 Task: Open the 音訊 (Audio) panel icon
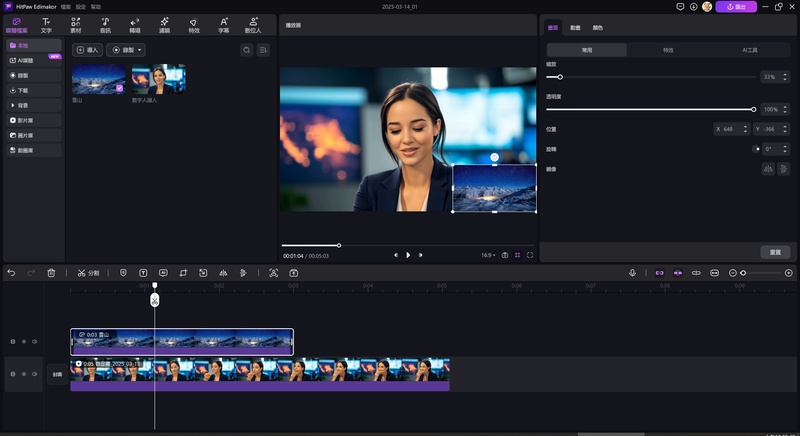[x=105, y=25]
